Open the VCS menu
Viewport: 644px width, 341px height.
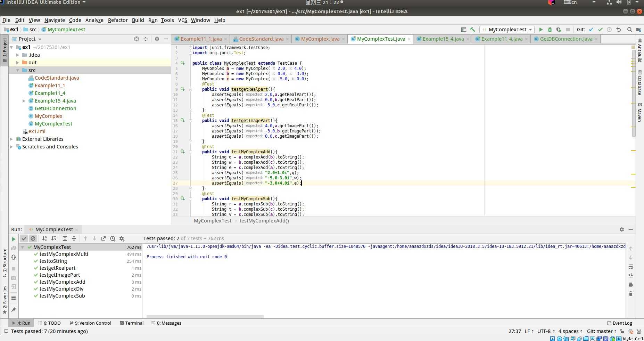(x=183, y=20)
